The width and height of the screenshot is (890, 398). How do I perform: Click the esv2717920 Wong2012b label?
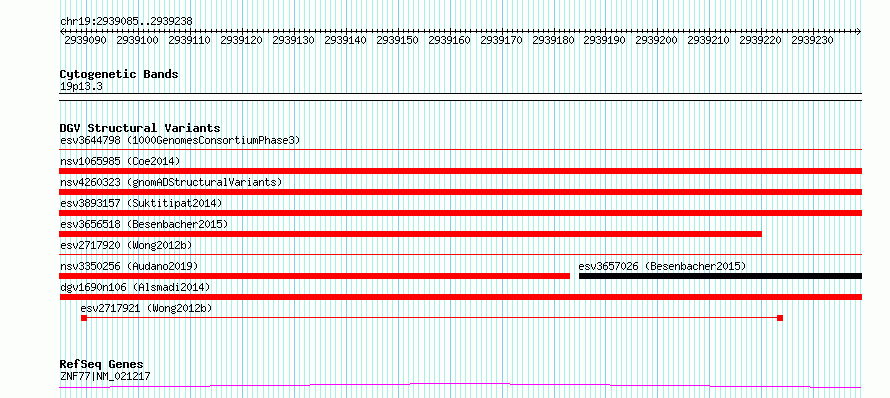click(x=126, y=245)
